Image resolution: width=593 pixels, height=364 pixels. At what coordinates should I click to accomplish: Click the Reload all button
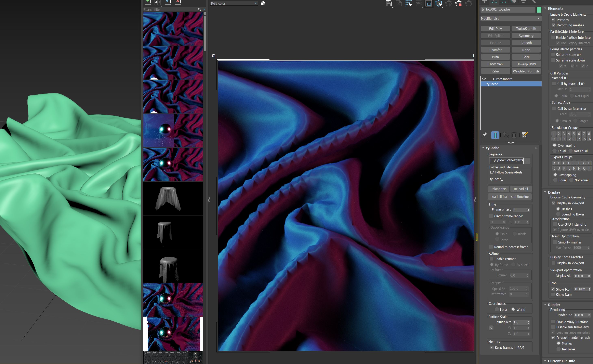pos(521,189)
